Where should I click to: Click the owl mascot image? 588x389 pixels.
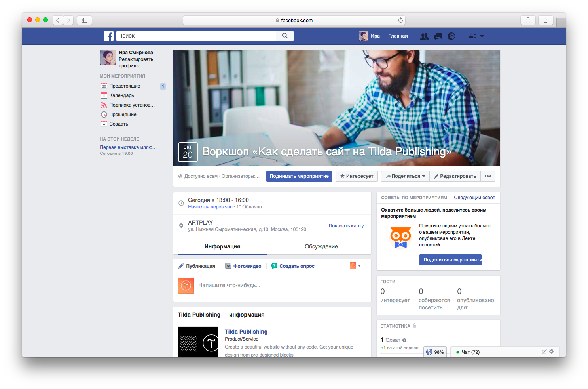[x=400, y=238]
